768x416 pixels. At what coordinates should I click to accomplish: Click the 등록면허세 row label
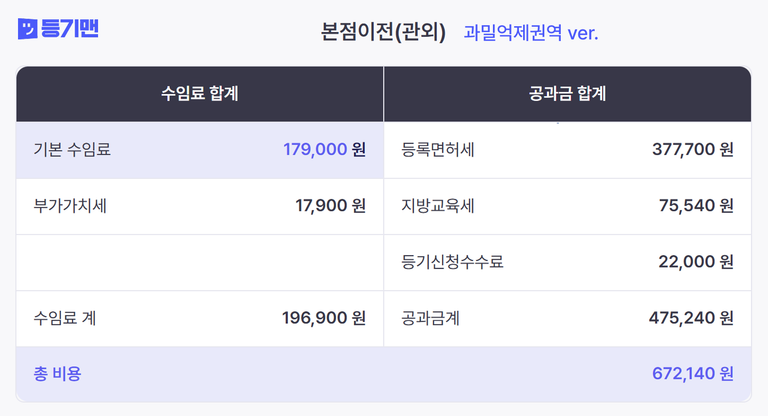pyautogui.click(x=438, y=150)
